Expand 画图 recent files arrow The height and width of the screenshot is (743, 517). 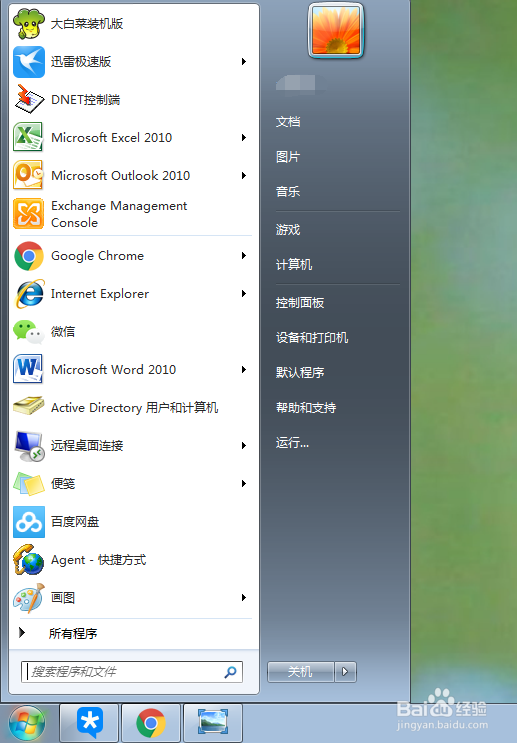pos(244,598)
